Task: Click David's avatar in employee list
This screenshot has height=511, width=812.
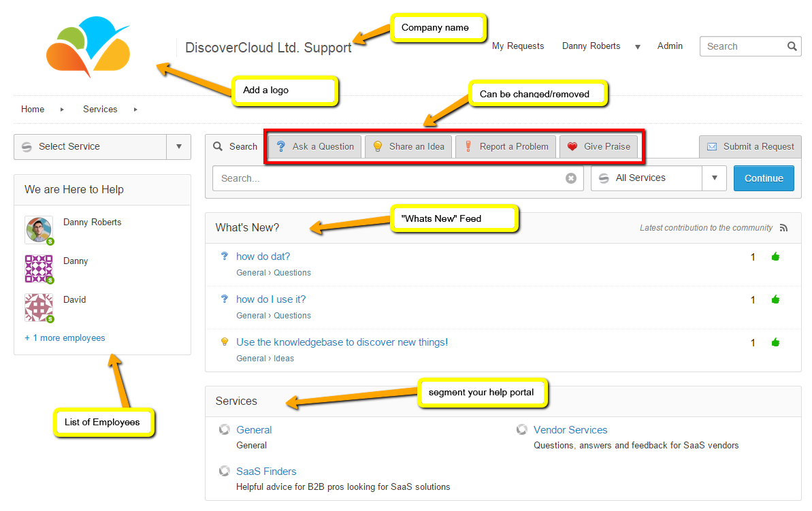Action: [38, 307]
